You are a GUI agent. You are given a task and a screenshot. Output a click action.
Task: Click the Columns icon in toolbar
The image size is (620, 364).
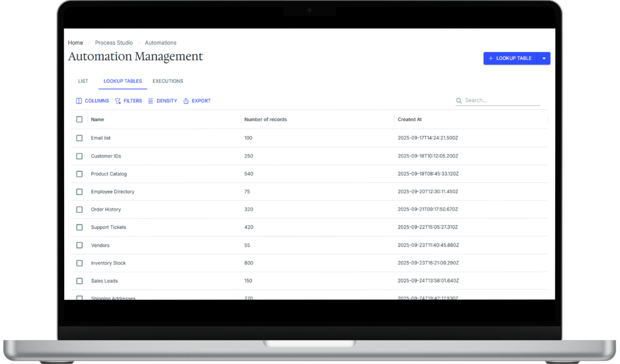point(79,101)
